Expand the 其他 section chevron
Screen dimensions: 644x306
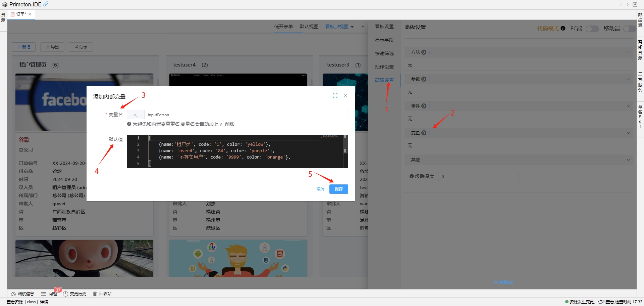tap(628, 160)
